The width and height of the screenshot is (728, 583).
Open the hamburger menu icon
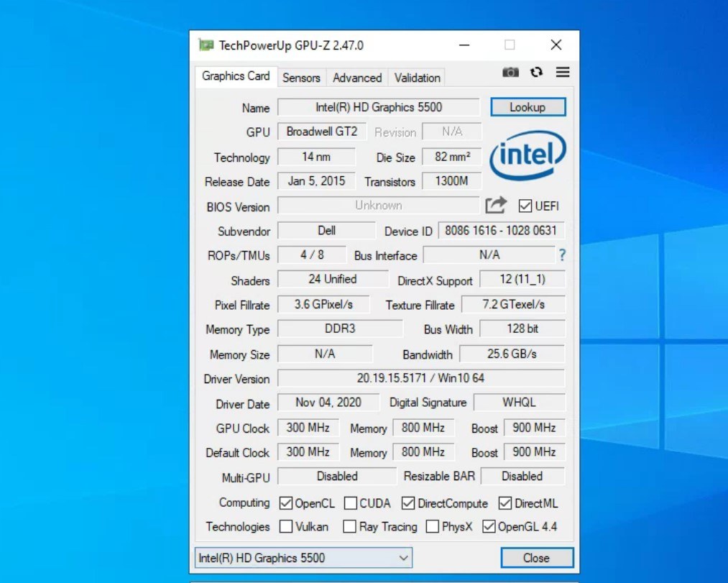[x=563, y=73]
